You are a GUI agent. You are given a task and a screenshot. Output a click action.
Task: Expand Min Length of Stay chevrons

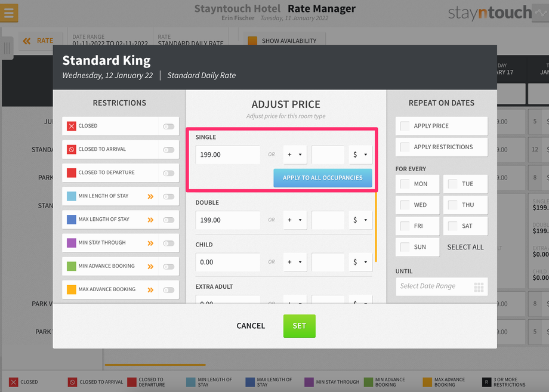click(150, 196)
